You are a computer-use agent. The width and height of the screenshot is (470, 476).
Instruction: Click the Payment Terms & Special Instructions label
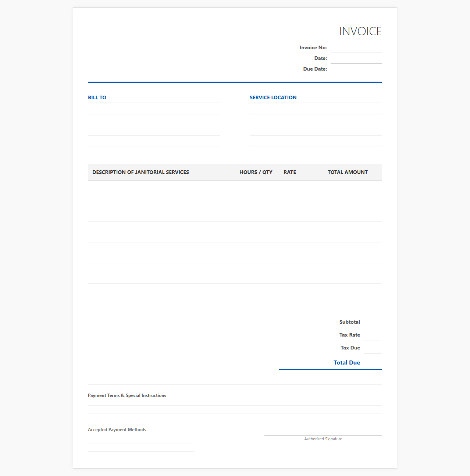(x=127, y=395)
